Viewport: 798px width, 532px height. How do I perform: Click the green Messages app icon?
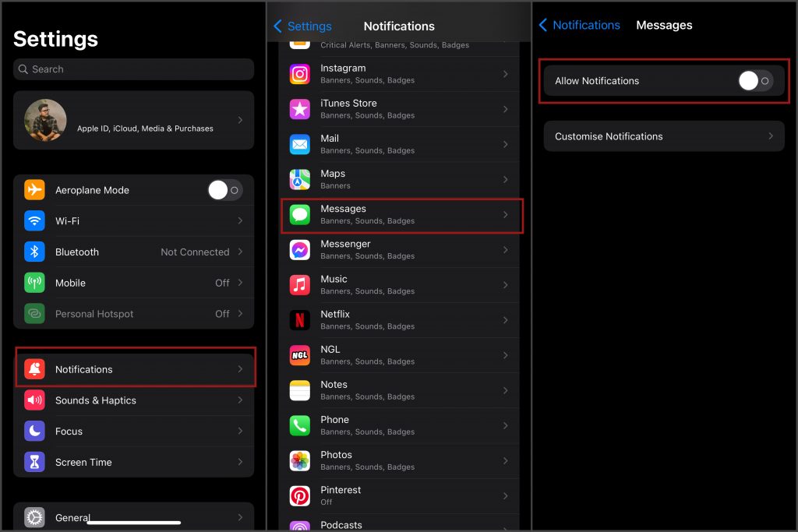pyautogui.click(x=300, y=214)
